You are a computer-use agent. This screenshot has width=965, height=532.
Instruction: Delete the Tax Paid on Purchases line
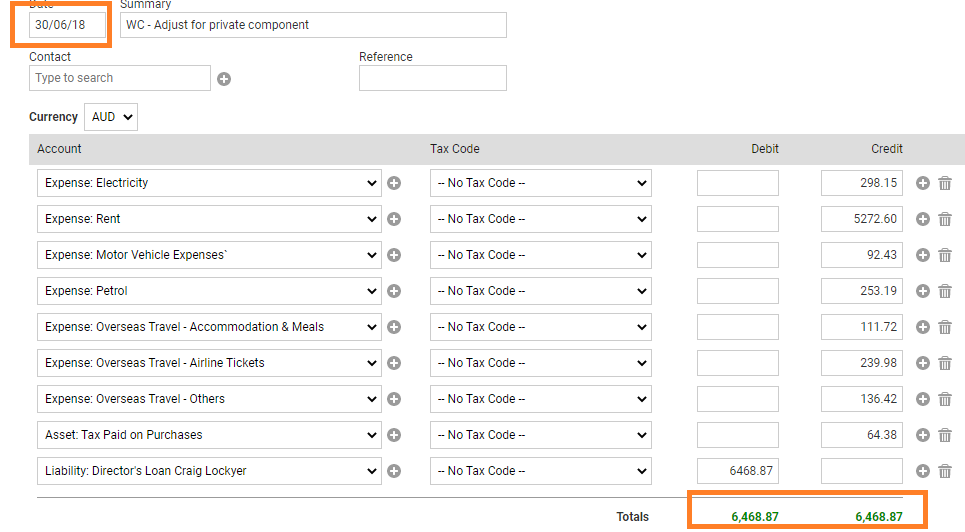[945, 435]
